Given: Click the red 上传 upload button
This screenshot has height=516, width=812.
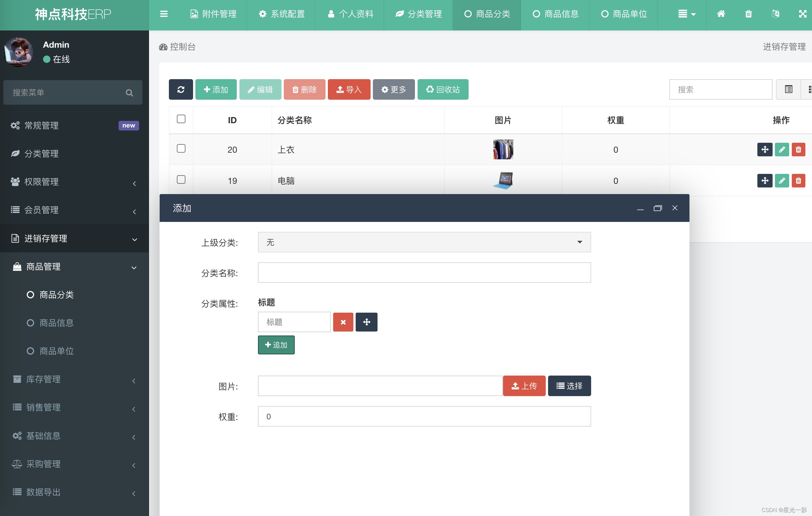Looking at the screenshot, I should (524, 386).
